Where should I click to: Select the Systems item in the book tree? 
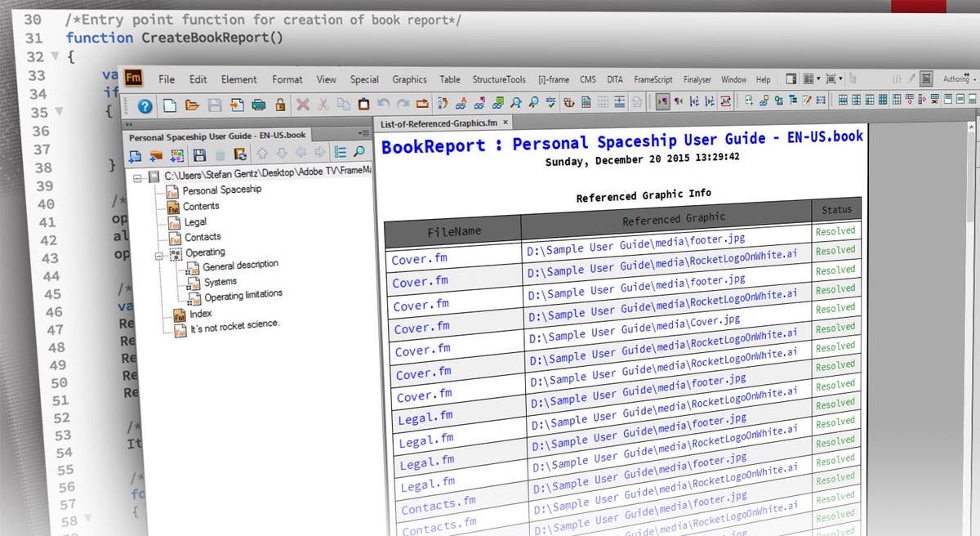tap(222, 280)
